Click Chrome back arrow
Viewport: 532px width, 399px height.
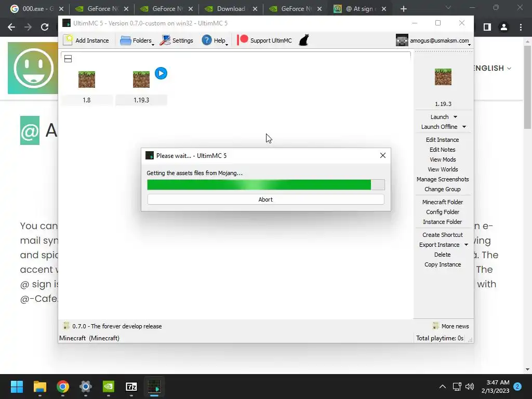[x=11, y=27]
